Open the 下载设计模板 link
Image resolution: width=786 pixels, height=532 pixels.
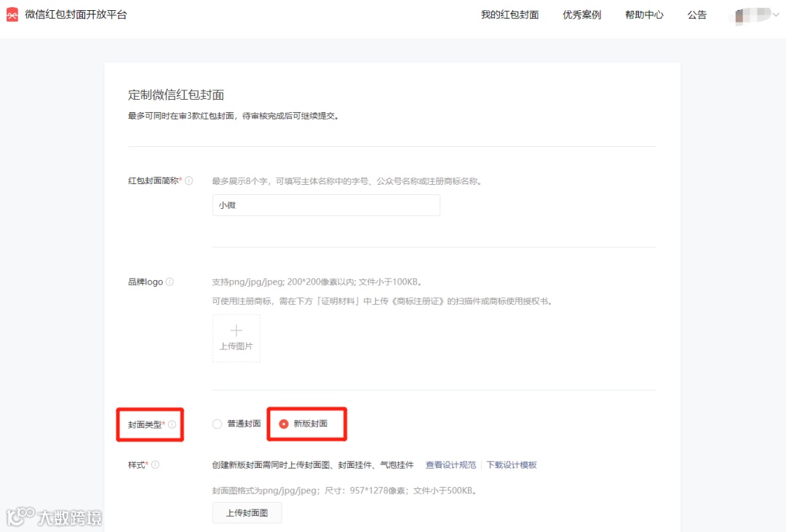(x=512, y=465)
